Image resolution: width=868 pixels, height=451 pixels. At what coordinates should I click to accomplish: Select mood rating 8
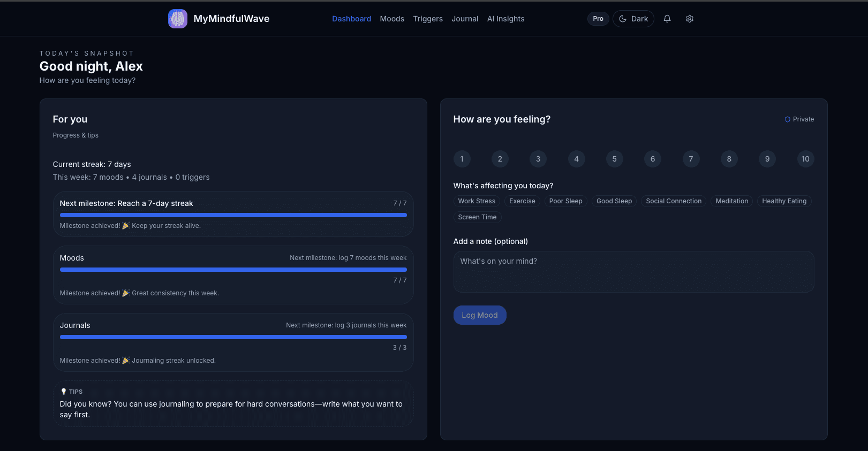tap(729, 159)
